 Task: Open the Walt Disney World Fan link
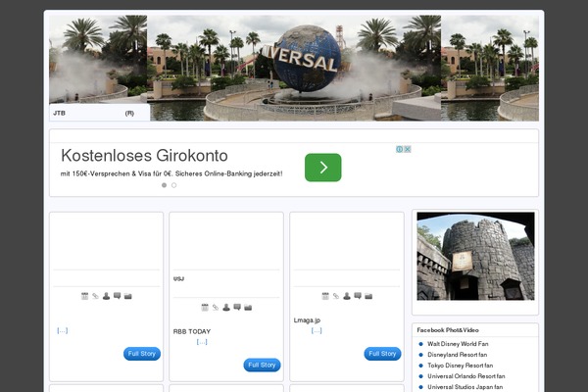pyautogui.click(x=458, y=344)
